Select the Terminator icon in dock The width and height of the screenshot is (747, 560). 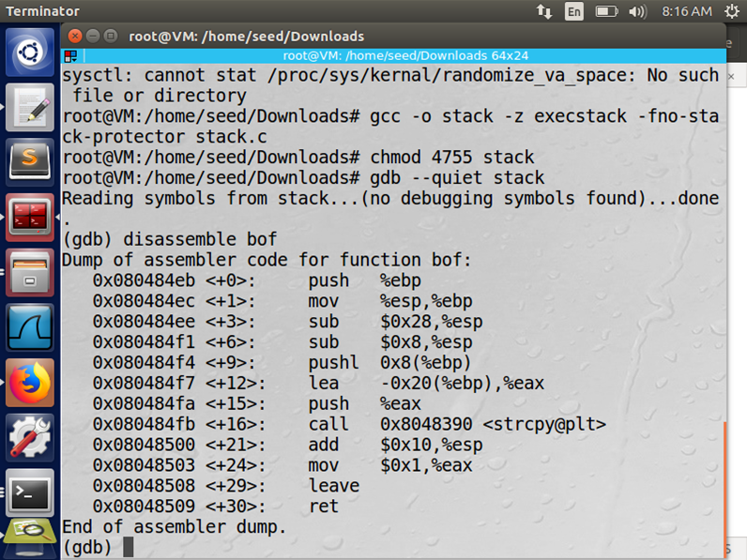pos(29,217)
